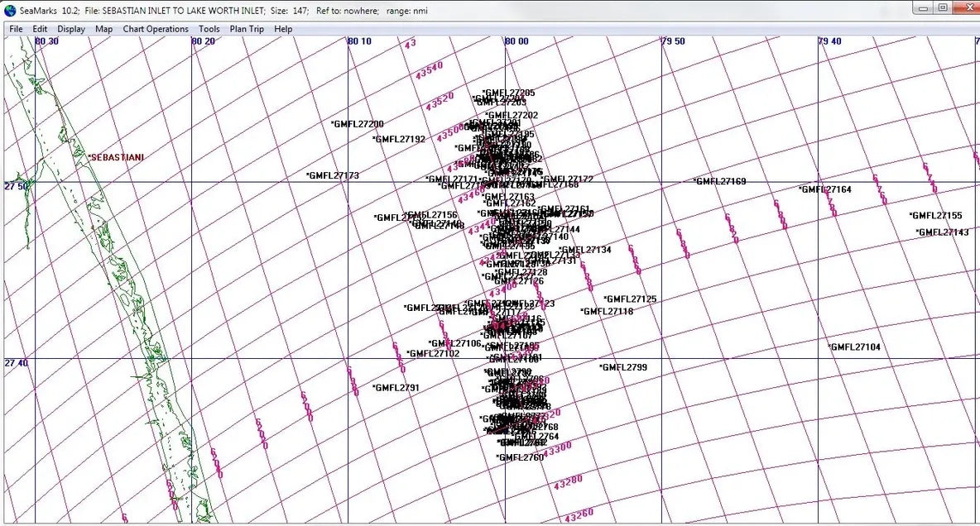Open the Help menu
The image size is (980, 526).
coord(283,29)
